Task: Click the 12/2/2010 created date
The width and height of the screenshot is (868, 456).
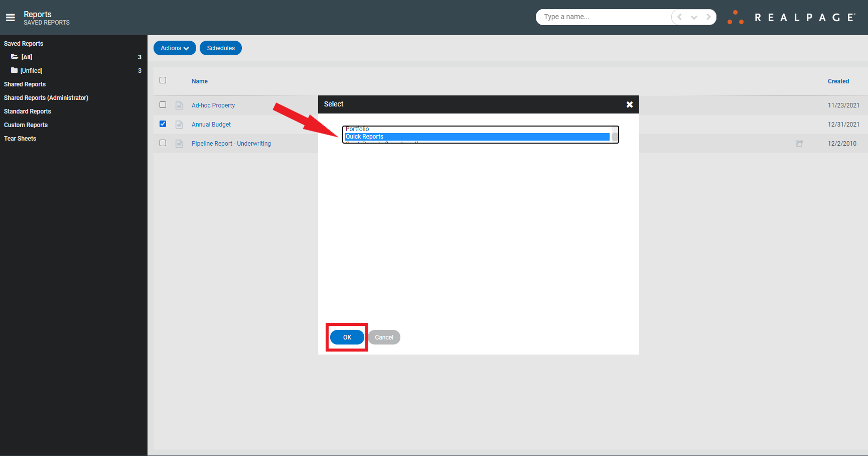Action: pos(842,144)
